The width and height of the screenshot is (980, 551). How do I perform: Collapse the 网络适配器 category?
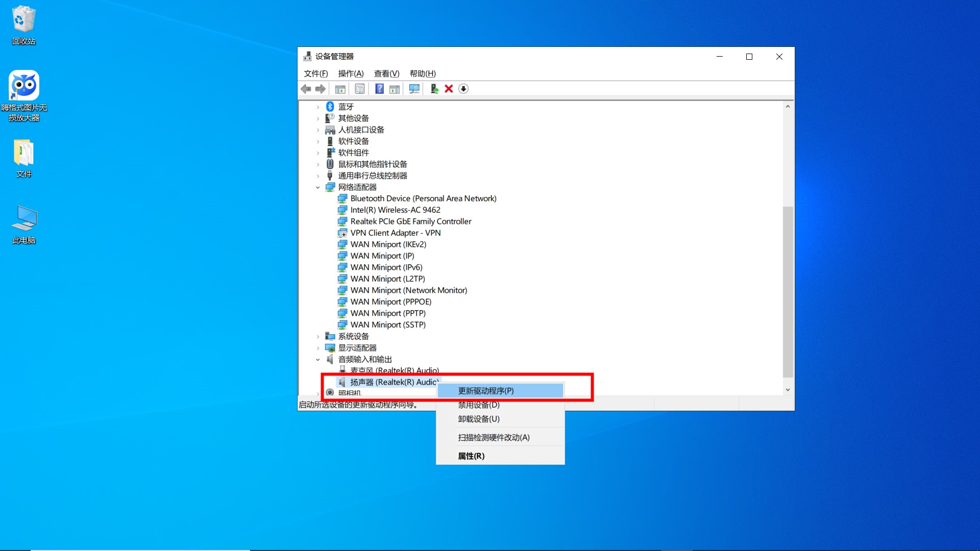(318, 187)
